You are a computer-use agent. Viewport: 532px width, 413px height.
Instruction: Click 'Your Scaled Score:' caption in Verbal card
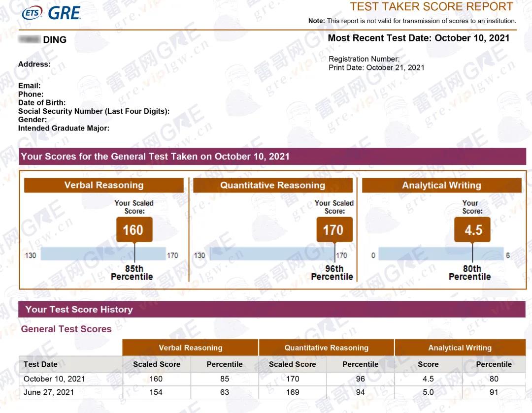pyautogui.click(x=134, y=207)
